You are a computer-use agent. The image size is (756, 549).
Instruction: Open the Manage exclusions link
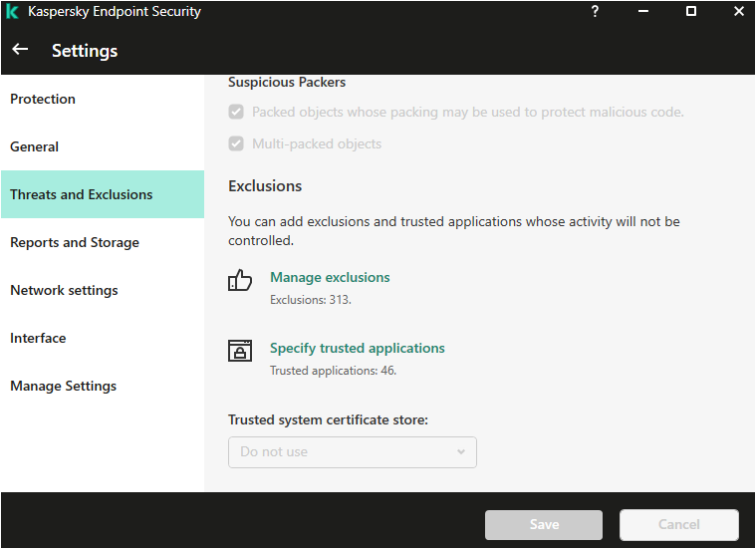(330, 277)
